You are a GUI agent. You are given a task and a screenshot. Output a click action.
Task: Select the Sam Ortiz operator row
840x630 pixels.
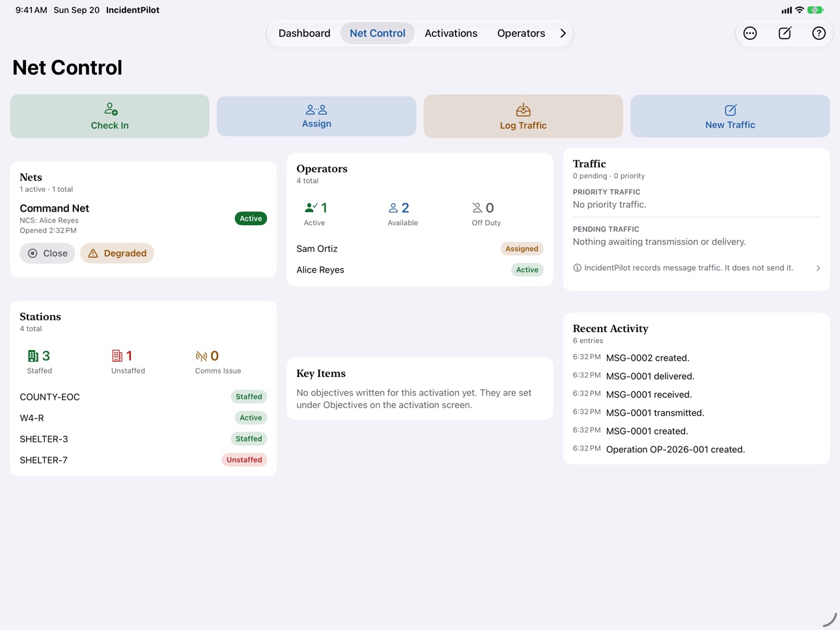coord(420,249)
